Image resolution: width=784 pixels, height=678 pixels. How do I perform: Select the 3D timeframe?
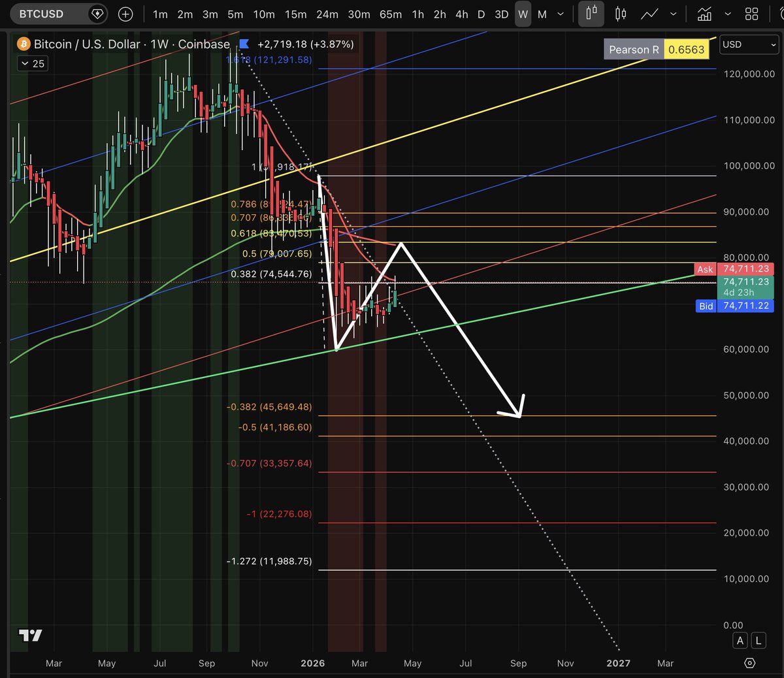tap(502, 14)
